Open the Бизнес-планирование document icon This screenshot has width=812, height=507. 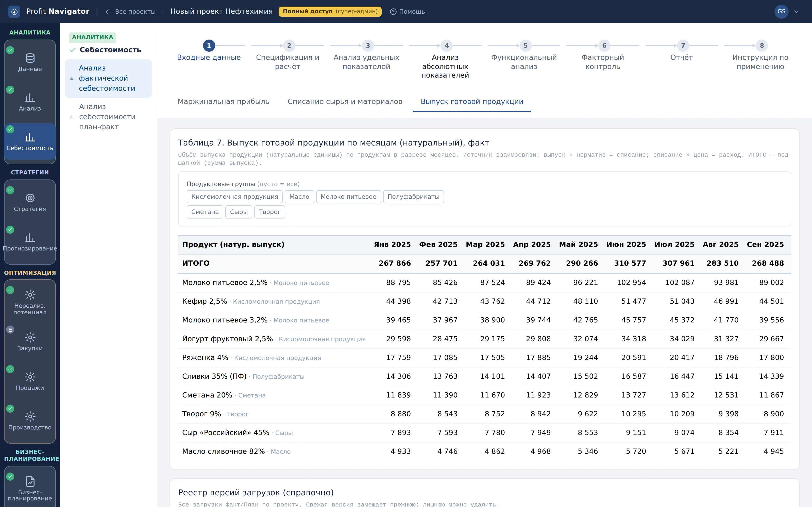[30, 481]
